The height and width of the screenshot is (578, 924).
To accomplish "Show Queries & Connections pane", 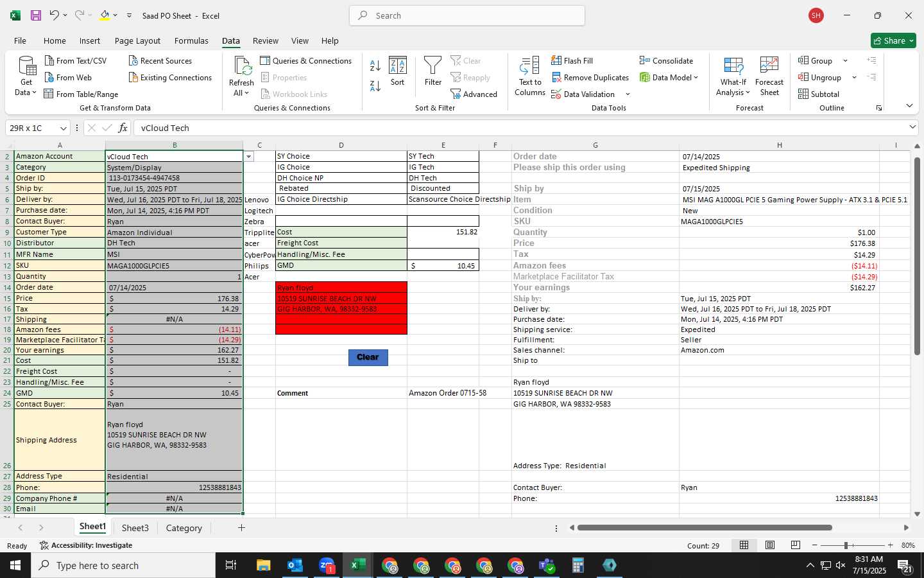I will tap(305, 61).
